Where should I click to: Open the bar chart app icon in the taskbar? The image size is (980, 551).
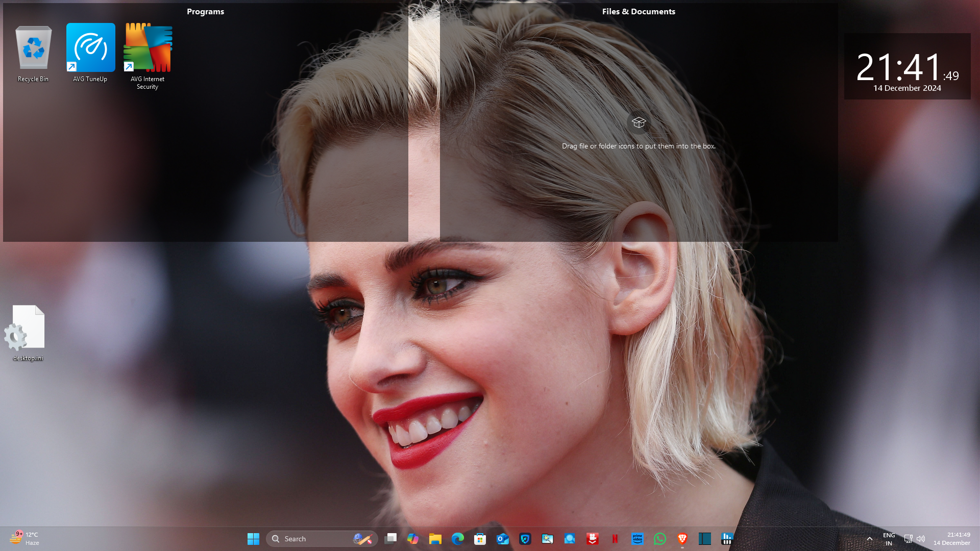[727, 539]
